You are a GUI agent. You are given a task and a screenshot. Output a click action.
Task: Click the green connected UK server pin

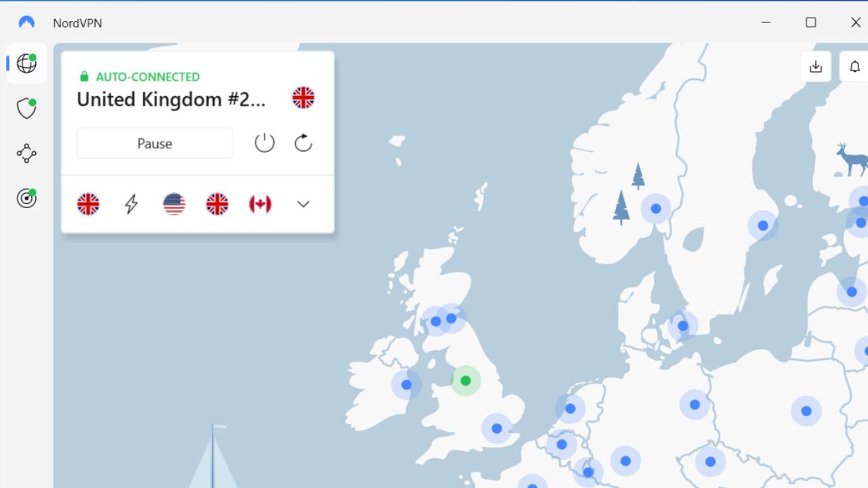coord(465,381)
